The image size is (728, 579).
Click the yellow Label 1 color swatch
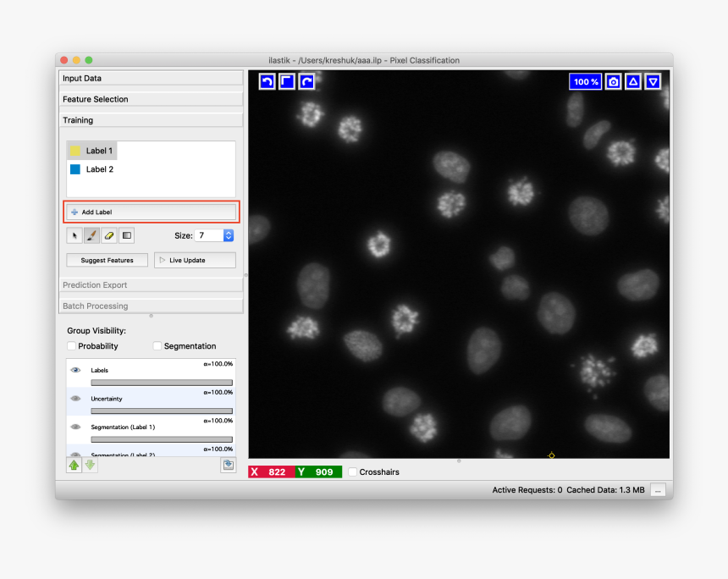[x=75, y=151]
